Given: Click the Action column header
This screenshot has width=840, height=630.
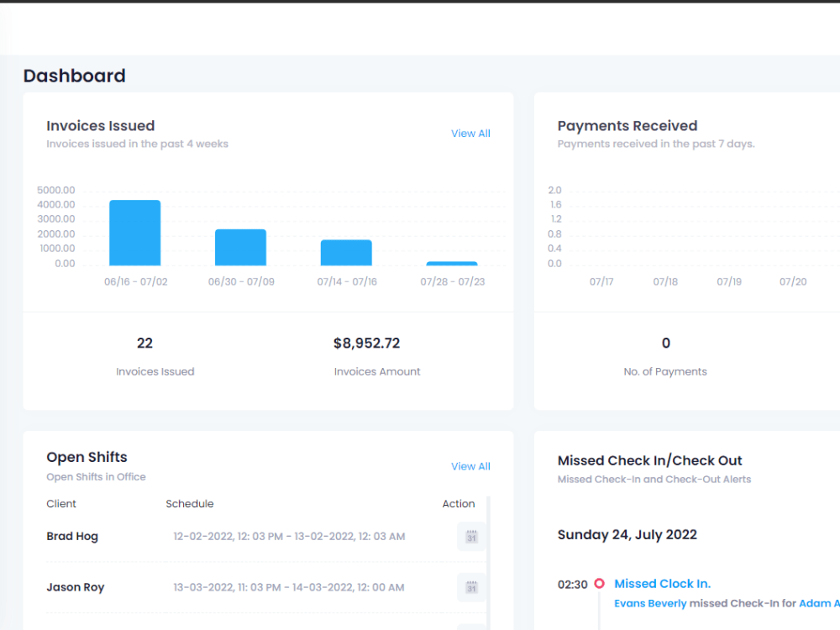Looking at the screenshot, I should pos(459,503).
